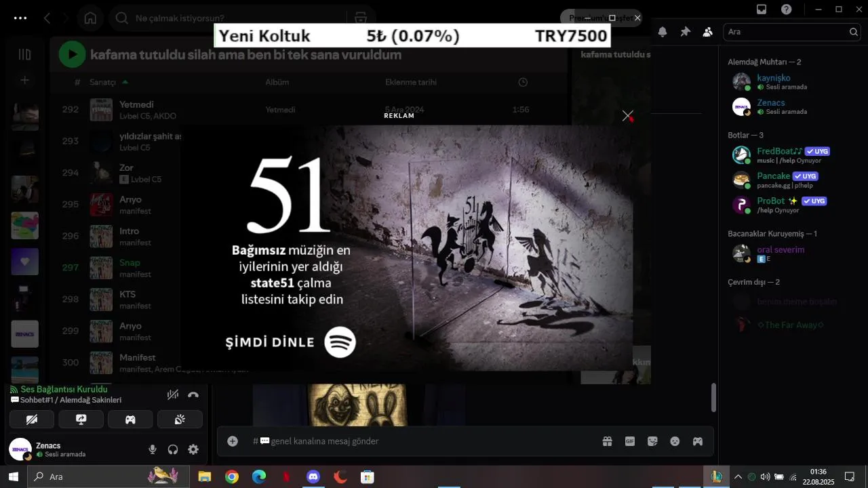
Task: Click song row Zor by Lvbel C5
Action: tap(309, 173)
